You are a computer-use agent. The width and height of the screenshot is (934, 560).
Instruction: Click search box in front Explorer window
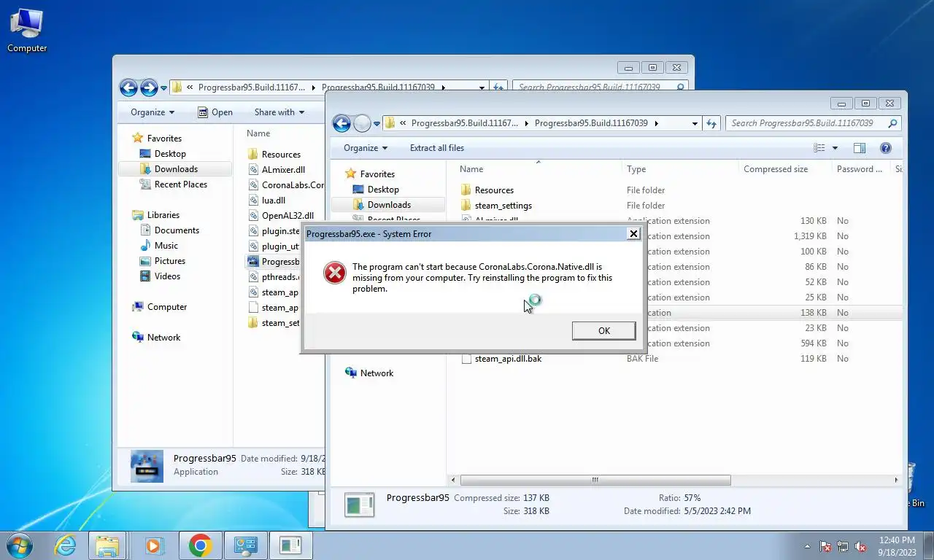[x=813, y=123]
